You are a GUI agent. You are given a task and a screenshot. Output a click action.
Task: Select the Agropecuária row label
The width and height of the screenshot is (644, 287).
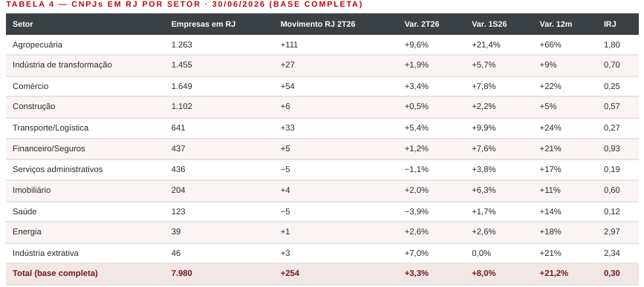point(37,44)
